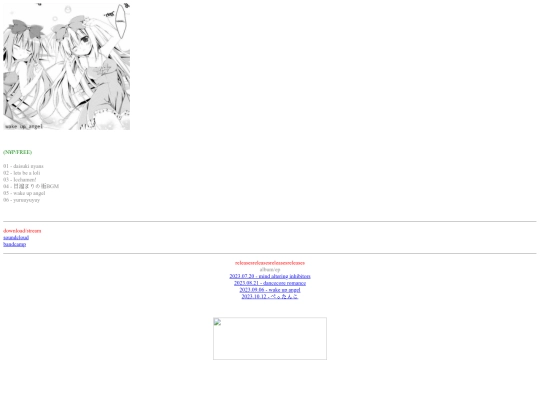Screen dimensions: 540x405
Task: Open the soundcloud link
Action: 16,238
